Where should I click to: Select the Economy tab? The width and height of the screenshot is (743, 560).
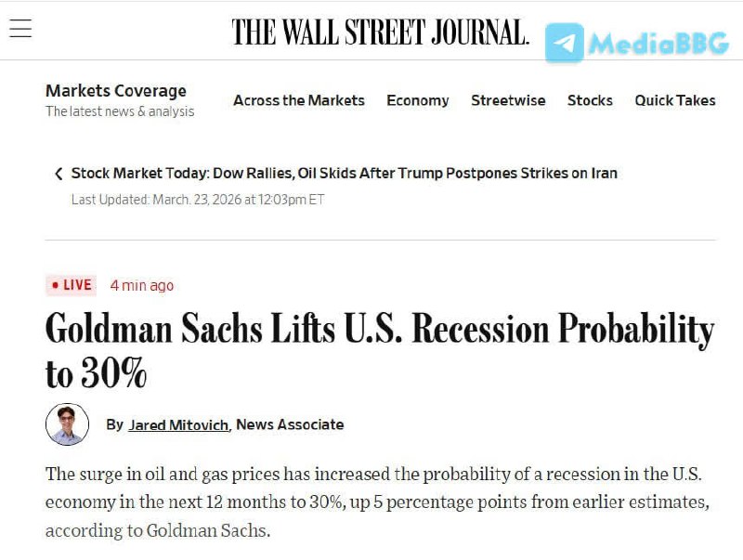[417, 100]
